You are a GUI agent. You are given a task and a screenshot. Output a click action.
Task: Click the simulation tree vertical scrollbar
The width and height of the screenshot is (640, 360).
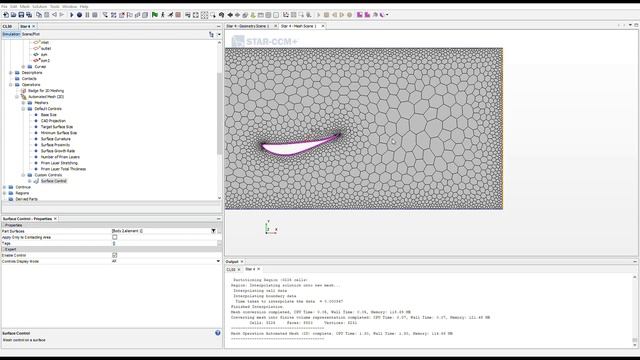coord(219,114)
